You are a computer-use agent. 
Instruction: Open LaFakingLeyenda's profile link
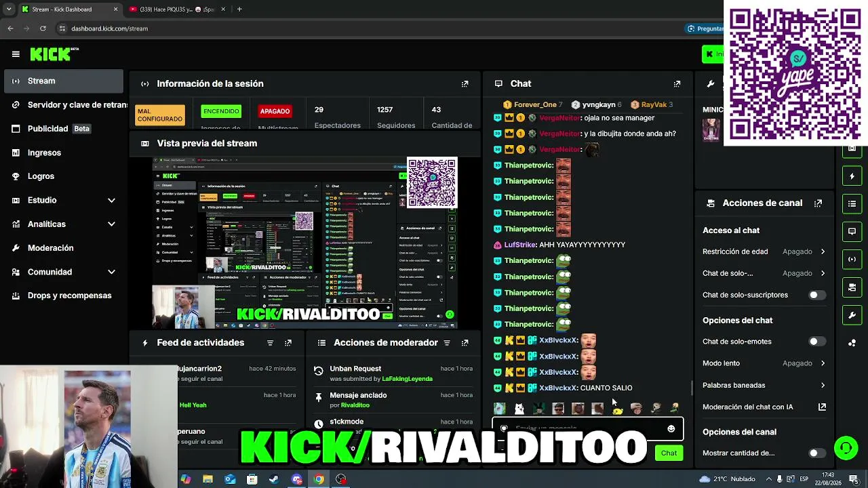click(407, 379)
